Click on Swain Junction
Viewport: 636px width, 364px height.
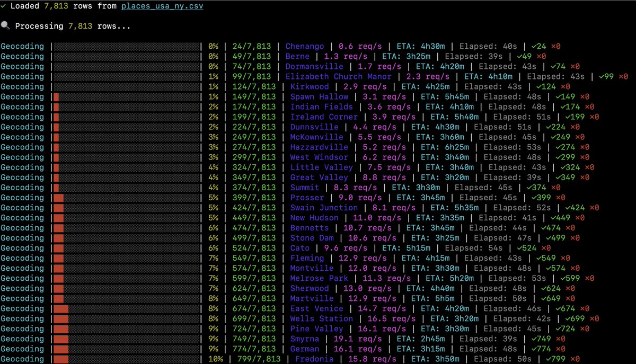pyautogui.click(x=324, y=208)
